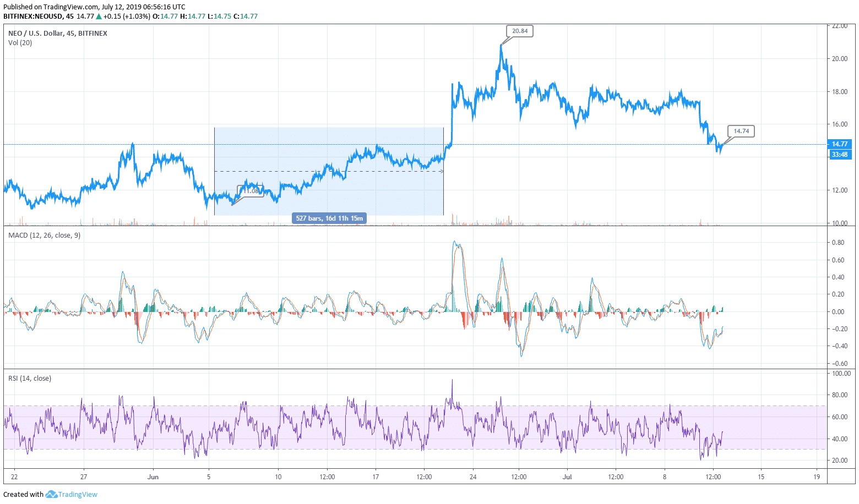Click the green up-arrow change indicator
Image resolution: width=859 pixels, height=504 pixels.
[99, 17]
